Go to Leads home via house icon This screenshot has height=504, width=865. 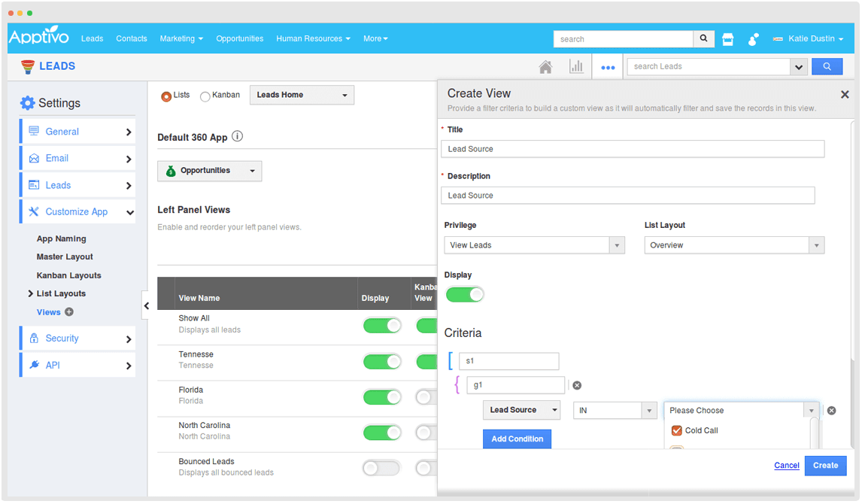pos(545,67)
